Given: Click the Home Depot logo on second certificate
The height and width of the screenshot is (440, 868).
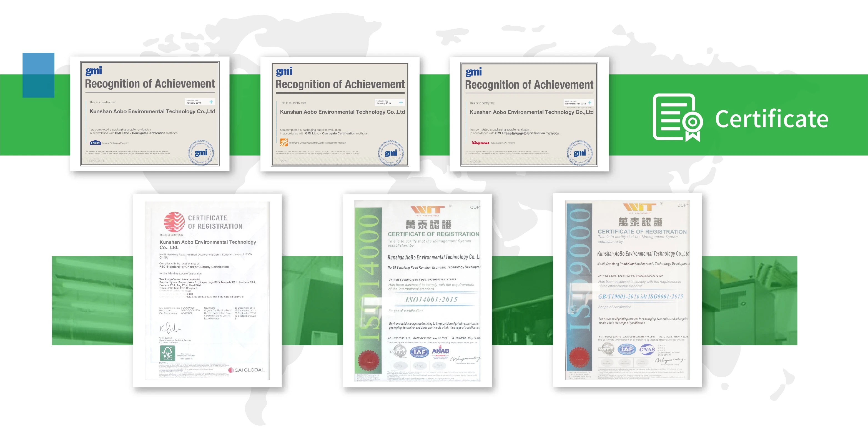Looking at the screenshot, I should [x=284, y=143].
